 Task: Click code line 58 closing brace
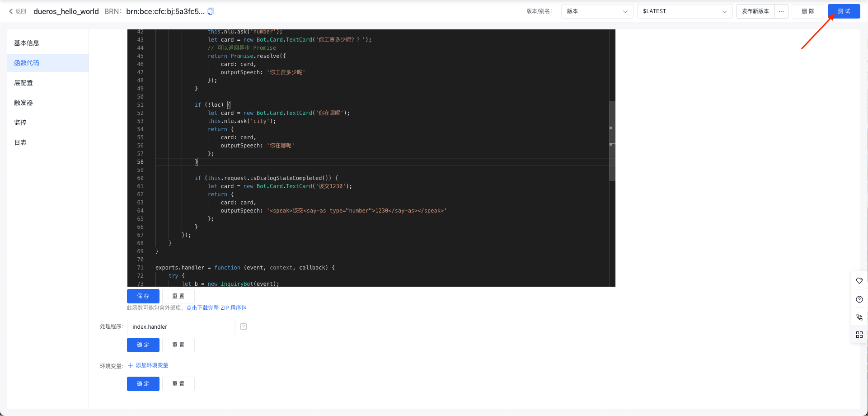click(x=196, y=162)
